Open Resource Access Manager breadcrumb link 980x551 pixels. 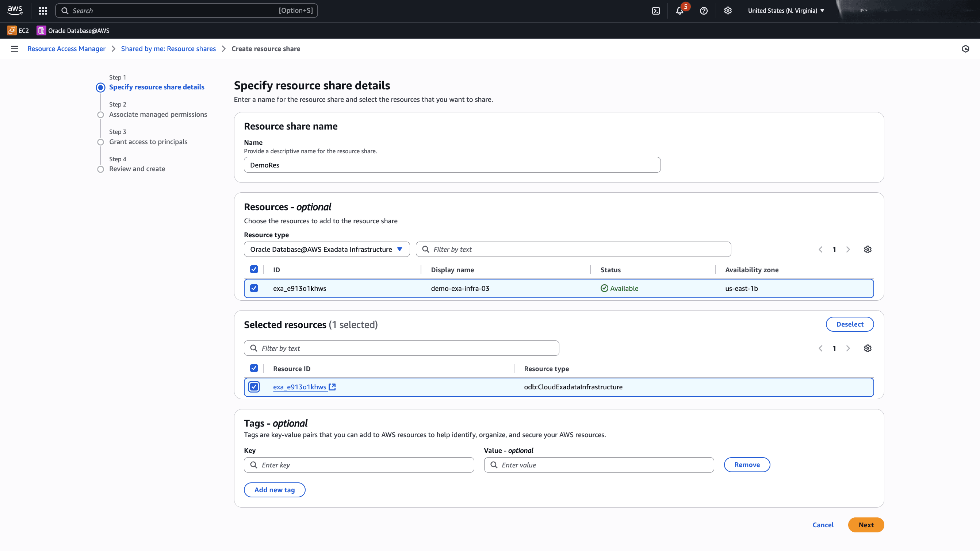tap(66, 49)
